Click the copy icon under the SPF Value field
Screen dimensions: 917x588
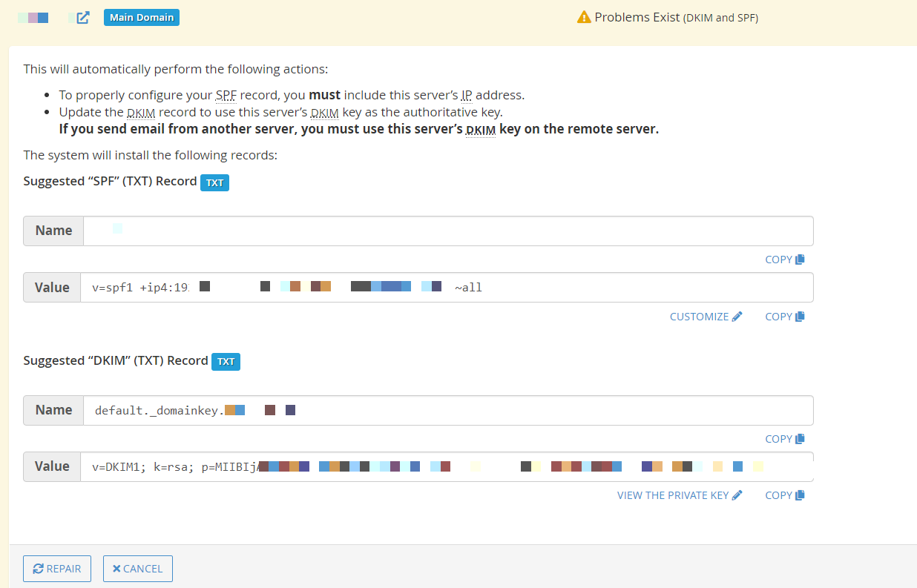pos(799,316)
